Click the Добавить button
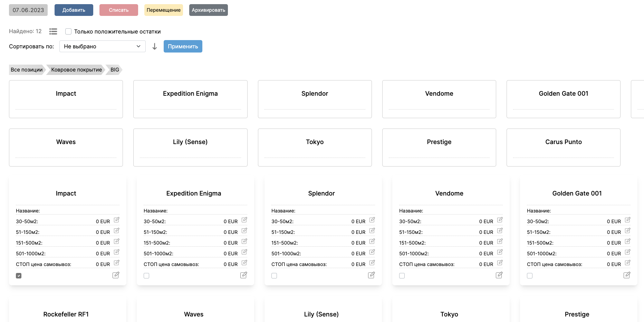This screenshot has height=322, width=644. (x=73, y=10)
